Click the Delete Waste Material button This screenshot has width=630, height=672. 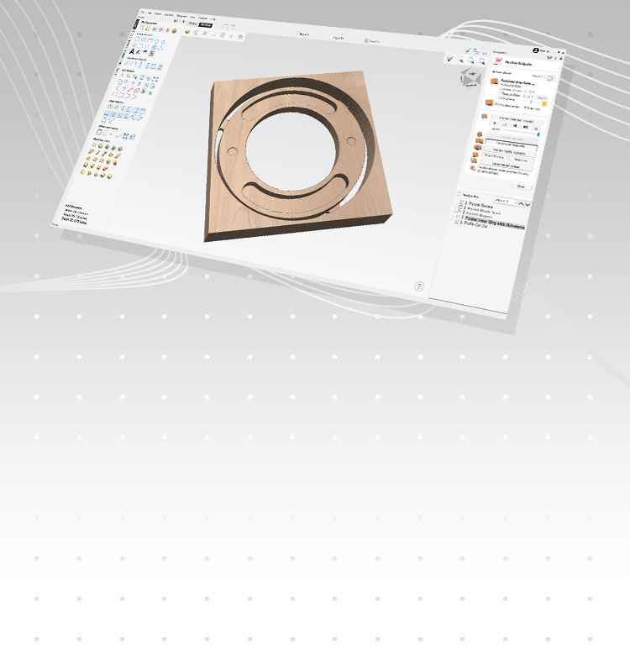click(506, 166)
